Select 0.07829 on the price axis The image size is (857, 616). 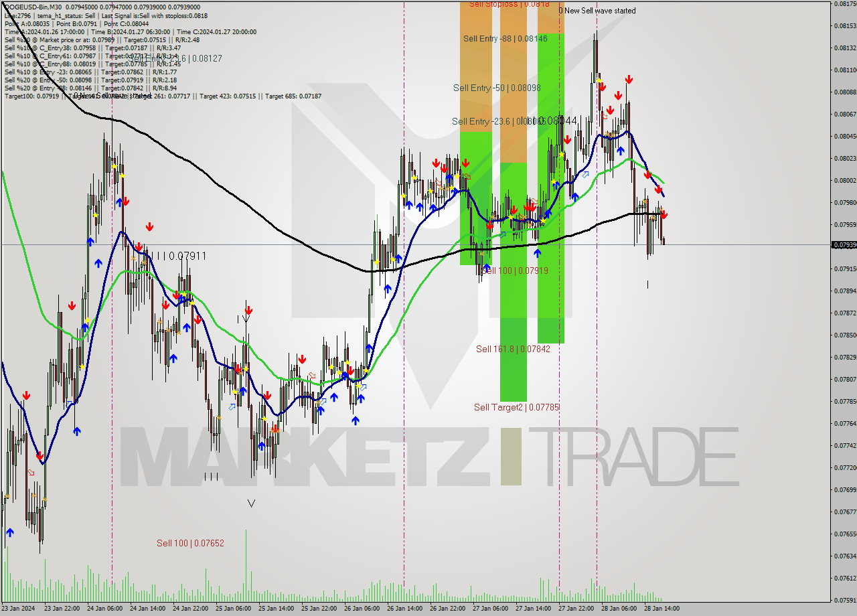point(845,357)
